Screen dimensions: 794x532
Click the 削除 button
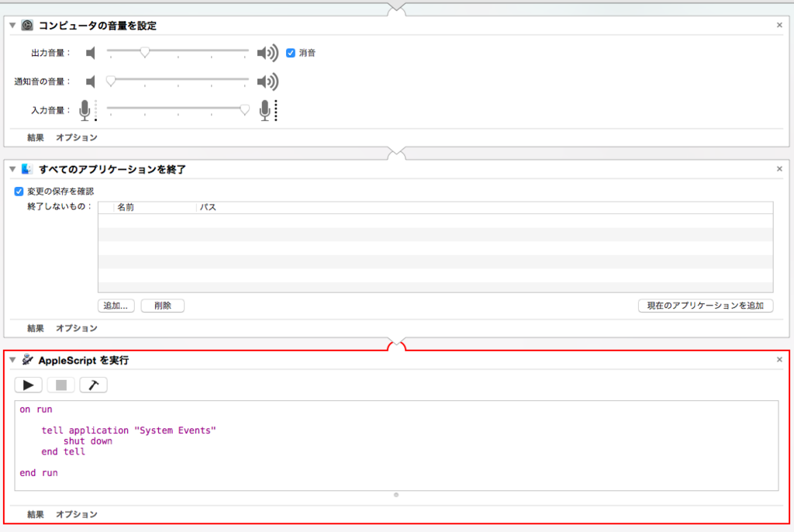(x=163, y=306)
